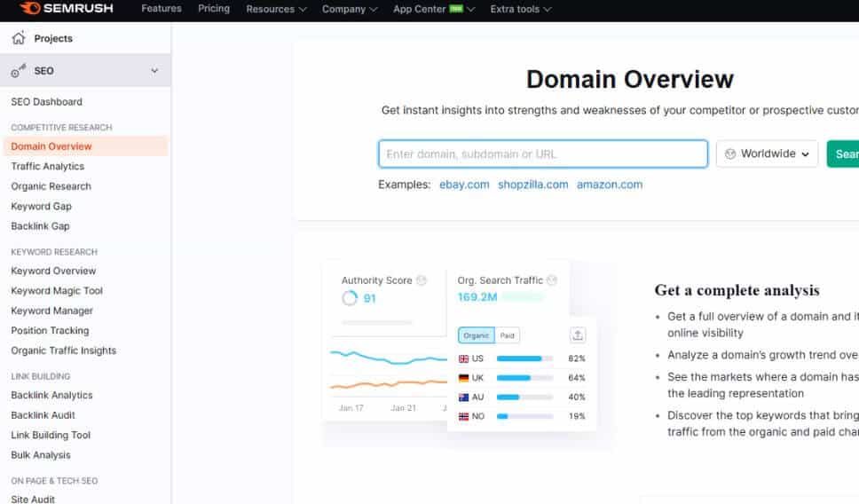Click the Authority Score value 91
The height and width of the screenshot is (504, 859).
(370, 298)
